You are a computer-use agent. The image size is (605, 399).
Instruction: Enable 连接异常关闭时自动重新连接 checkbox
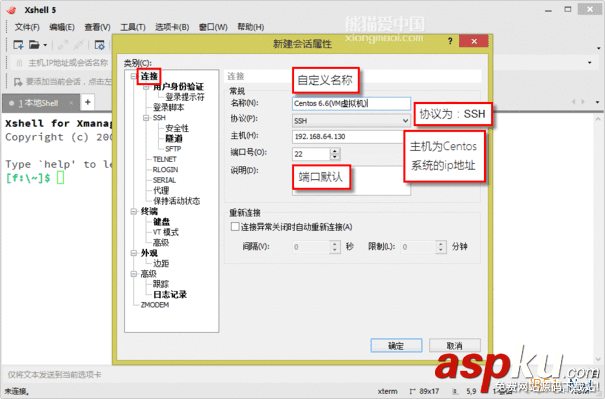coord(235,227)
